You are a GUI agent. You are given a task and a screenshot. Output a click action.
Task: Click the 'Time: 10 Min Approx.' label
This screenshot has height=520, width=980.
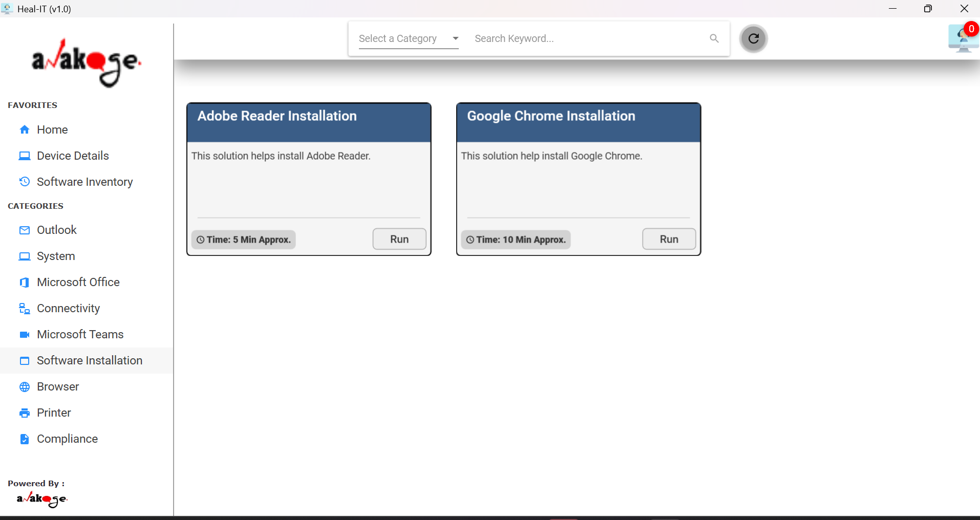click(516, 240)
